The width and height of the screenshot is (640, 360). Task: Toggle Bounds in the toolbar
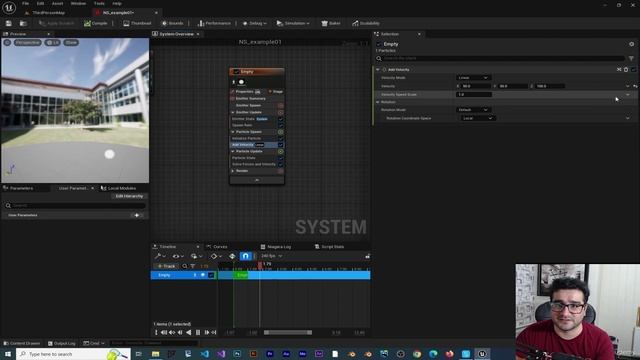173,23
